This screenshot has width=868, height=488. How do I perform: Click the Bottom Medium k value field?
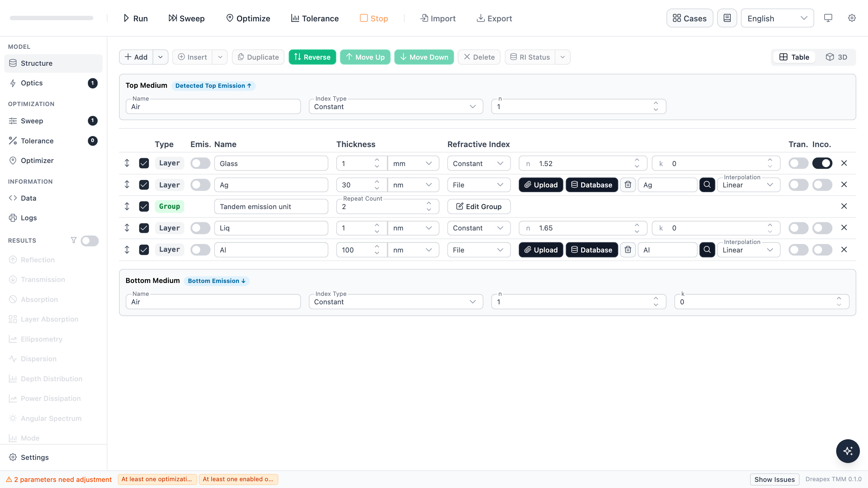[762, 302]
